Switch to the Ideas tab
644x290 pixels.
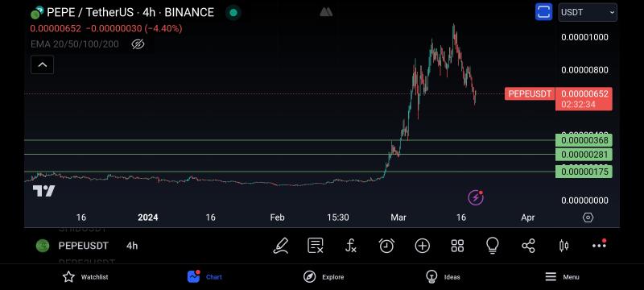coord(443,277)
